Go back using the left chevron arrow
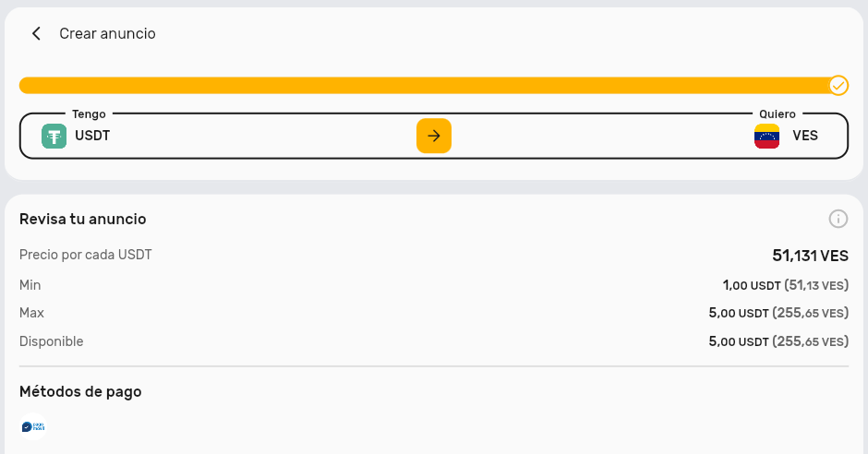 (36, 34)
